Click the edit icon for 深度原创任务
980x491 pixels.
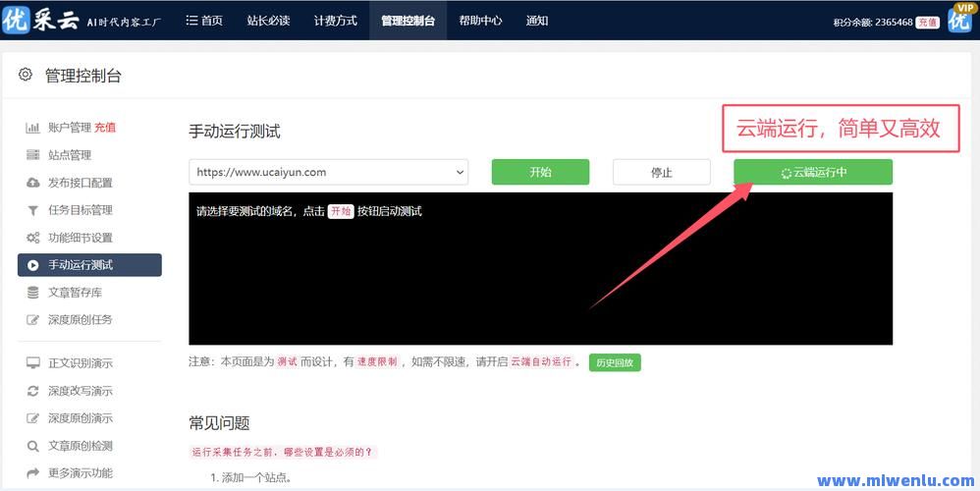tap(32, 320)
